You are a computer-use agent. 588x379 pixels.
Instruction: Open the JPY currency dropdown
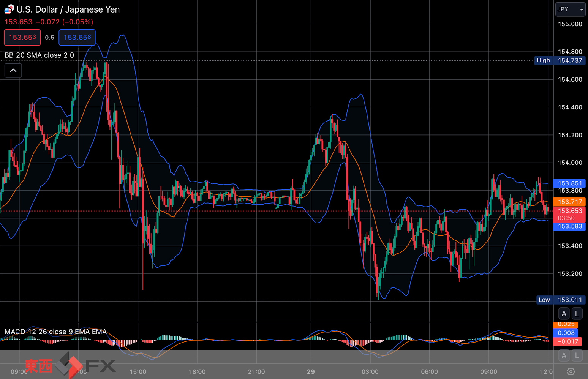click(570, 9)
